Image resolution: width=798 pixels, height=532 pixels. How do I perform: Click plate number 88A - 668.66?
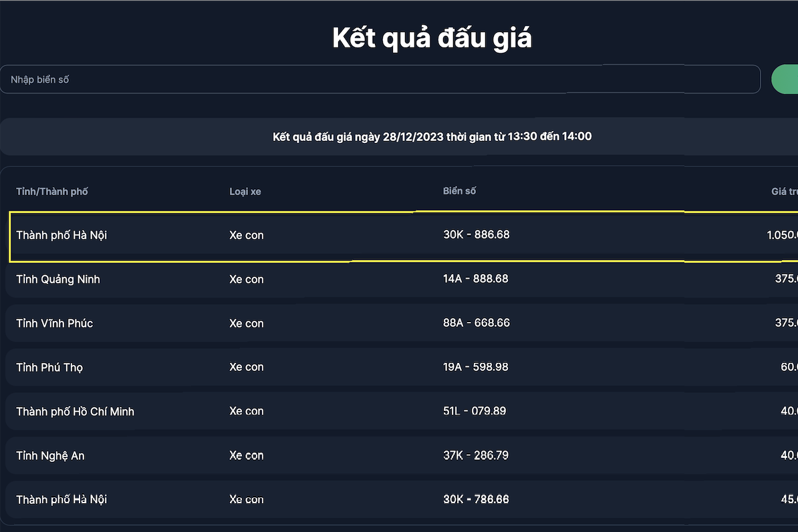[476, 323]
